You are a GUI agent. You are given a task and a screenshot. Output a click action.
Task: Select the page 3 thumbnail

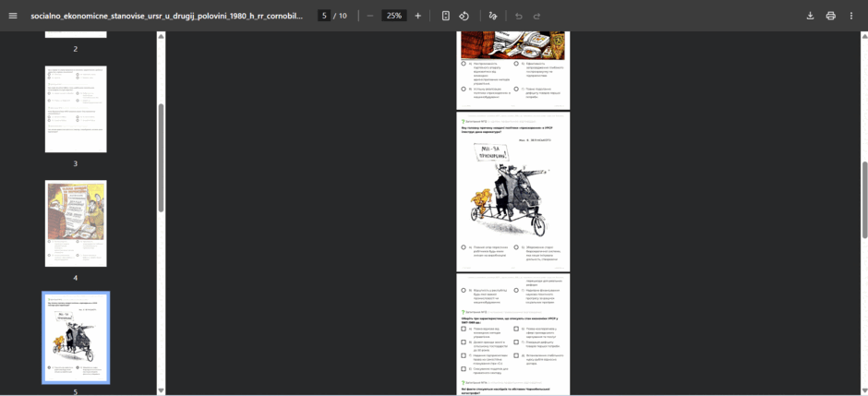76,109
